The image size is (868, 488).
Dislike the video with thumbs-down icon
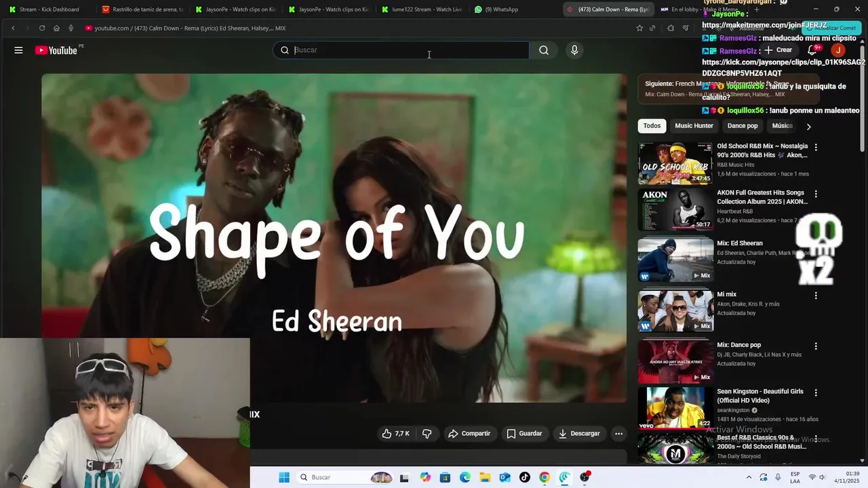427,434
